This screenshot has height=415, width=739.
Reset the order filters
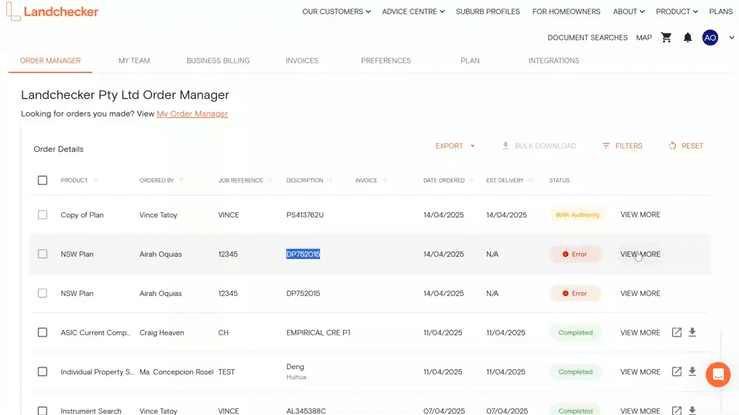pyautogui.click(x=686, y=146)
